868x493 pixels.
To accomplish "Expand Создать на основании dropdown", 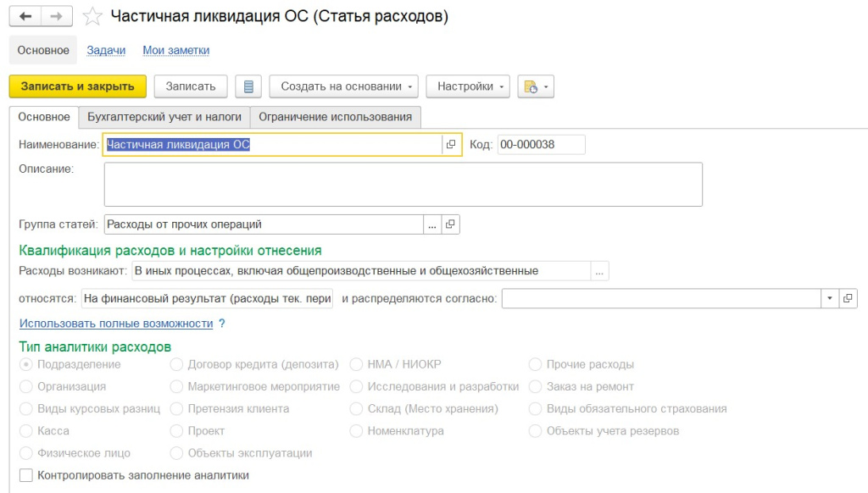I will click(344, 86).
